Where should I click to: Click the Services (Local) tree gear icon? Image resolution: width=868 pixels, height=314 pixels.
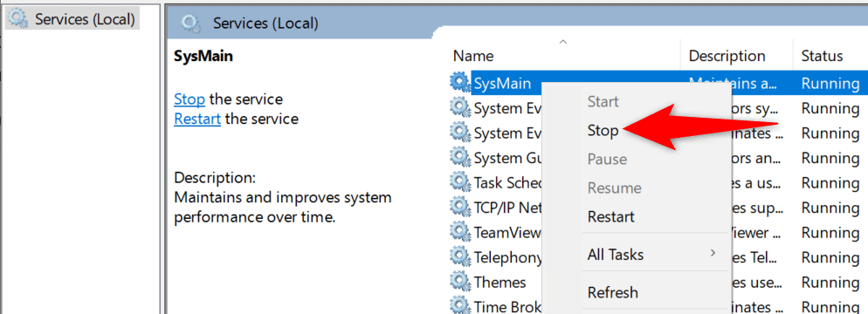click(x=17, y=19)
